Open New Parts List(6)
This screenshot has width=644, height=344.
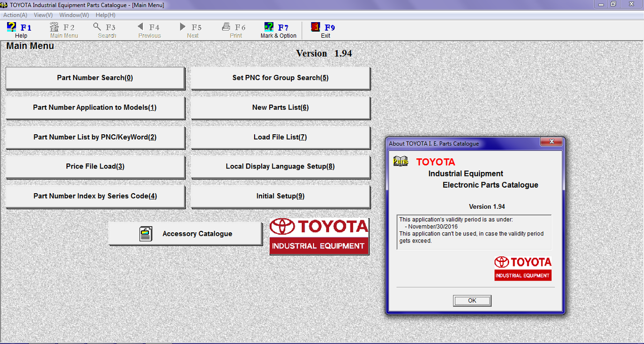[280, 108]
